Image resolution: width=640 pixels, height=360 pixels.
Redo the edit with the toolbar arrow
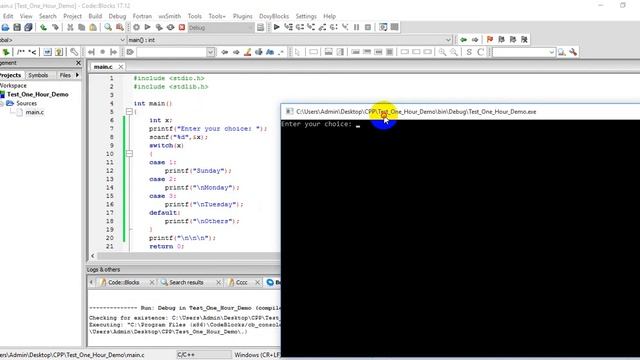pyautogui.click(x=55, y=27)
